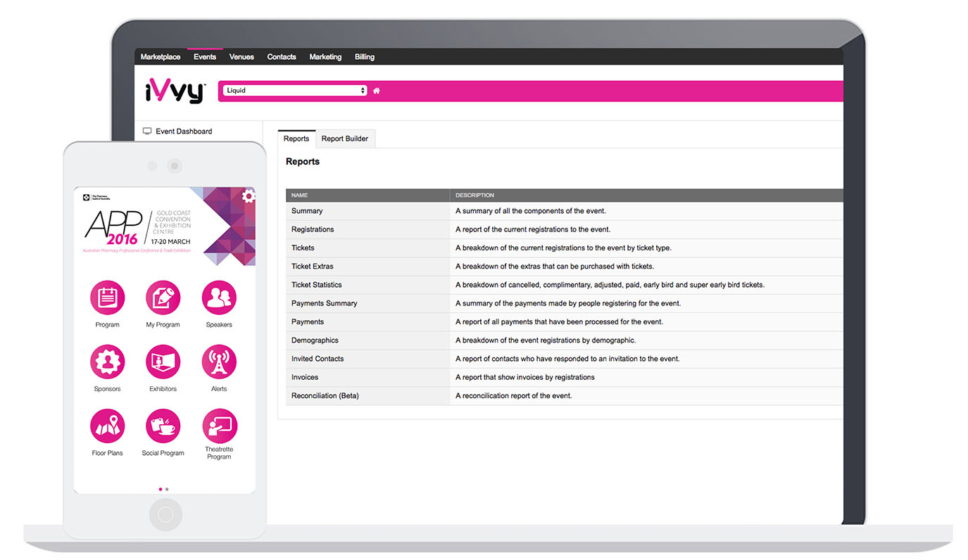
Task: Open the Theatrette Program icon
Action: click(x=219, y=426)
